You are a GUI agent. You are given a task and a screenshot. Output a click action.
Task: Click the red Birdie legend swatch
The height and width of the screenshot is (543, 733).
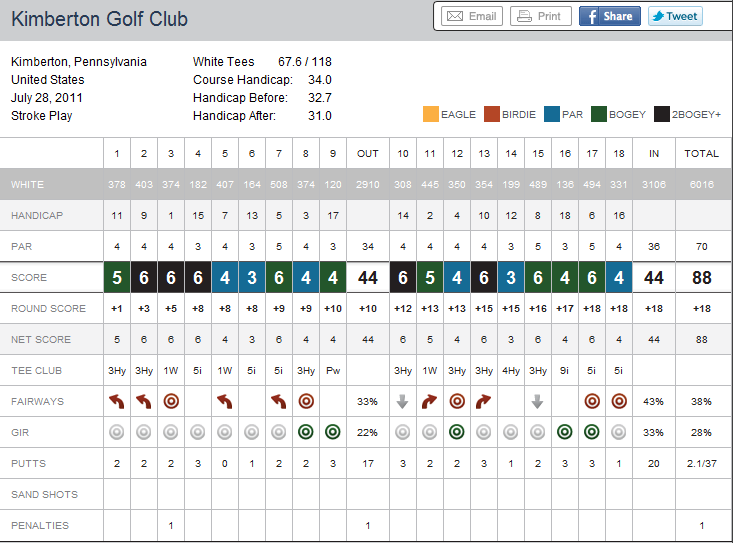point(491,114)
